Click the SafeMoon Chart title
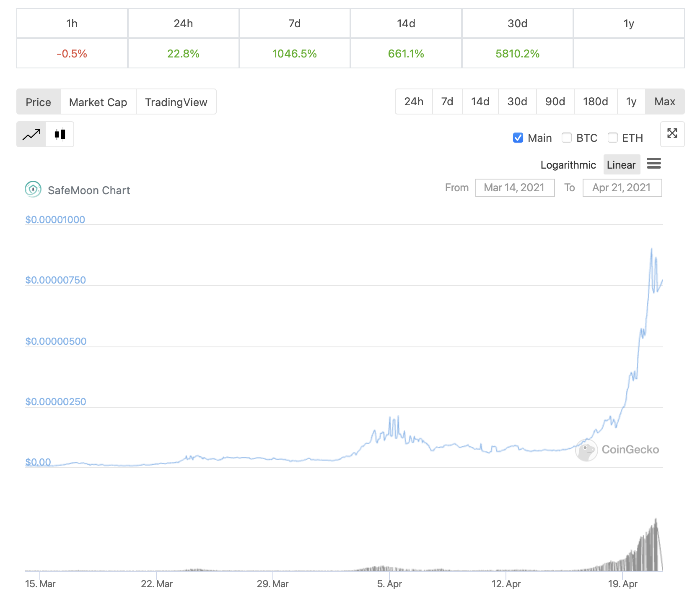The image size is (700, 604). [89, 190]
